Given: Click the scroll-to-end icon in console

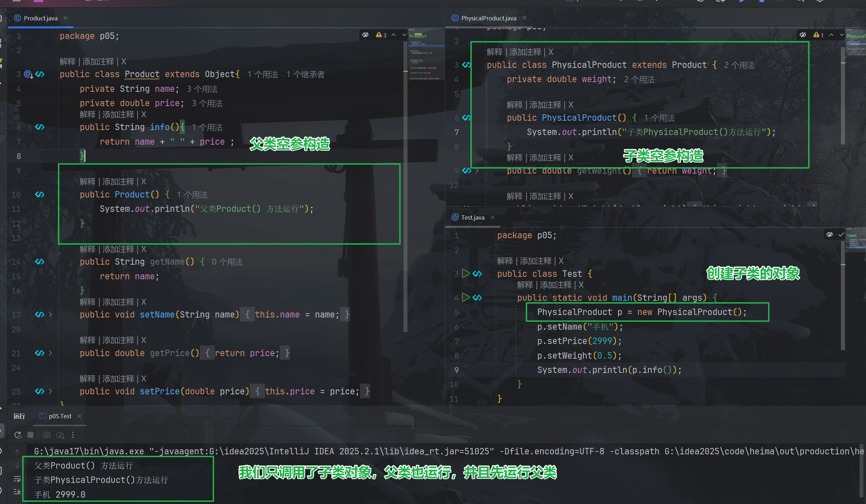Looking at the screenshot, I should (x=17, y=492).
